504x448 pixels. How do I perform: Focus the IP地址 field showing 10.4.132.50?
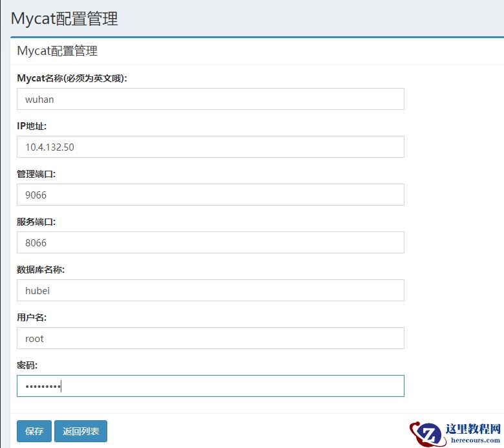pyautogui.click(x=211, y=147)
